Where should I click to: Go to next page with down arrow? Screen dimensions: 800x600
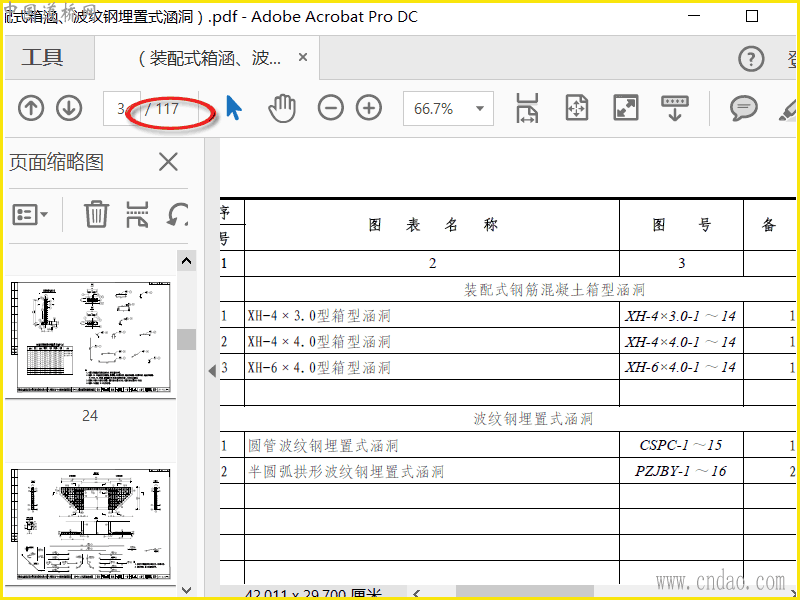pos(69,108)
